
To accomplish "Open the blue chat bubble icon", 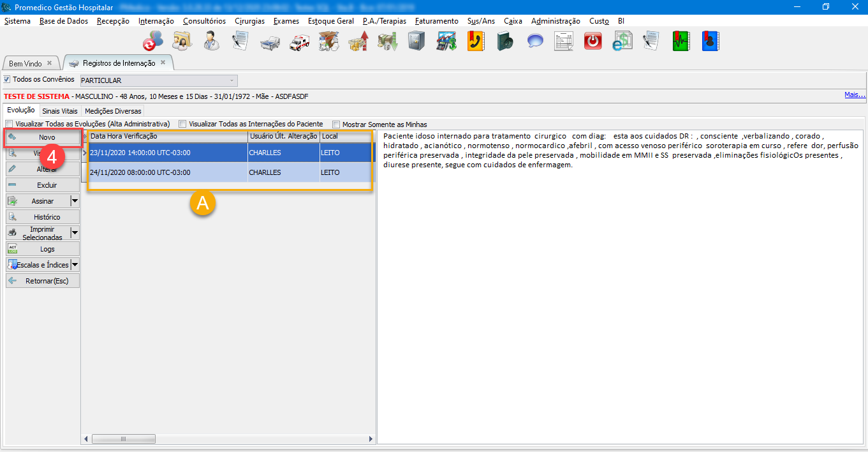I will (x=534, y=41).
